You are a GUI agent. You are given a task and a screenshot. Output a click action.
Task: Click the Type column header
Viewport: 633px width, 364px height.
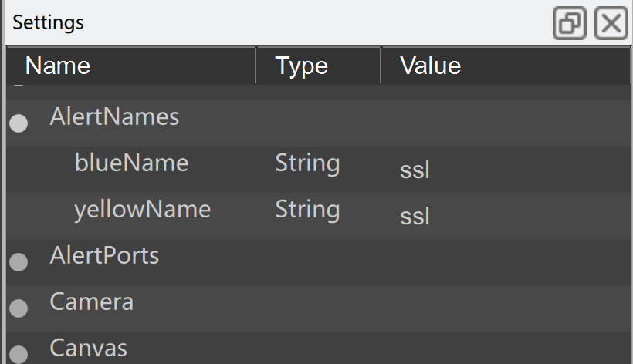tap(318, 66)
